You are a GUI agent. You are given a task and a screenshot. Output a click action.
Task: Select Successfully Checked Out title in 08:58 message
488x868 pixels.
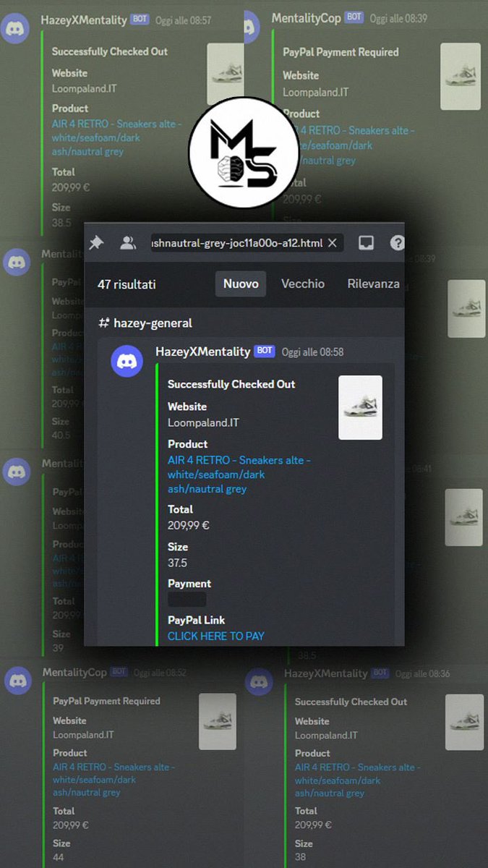[x=231, y=384]
